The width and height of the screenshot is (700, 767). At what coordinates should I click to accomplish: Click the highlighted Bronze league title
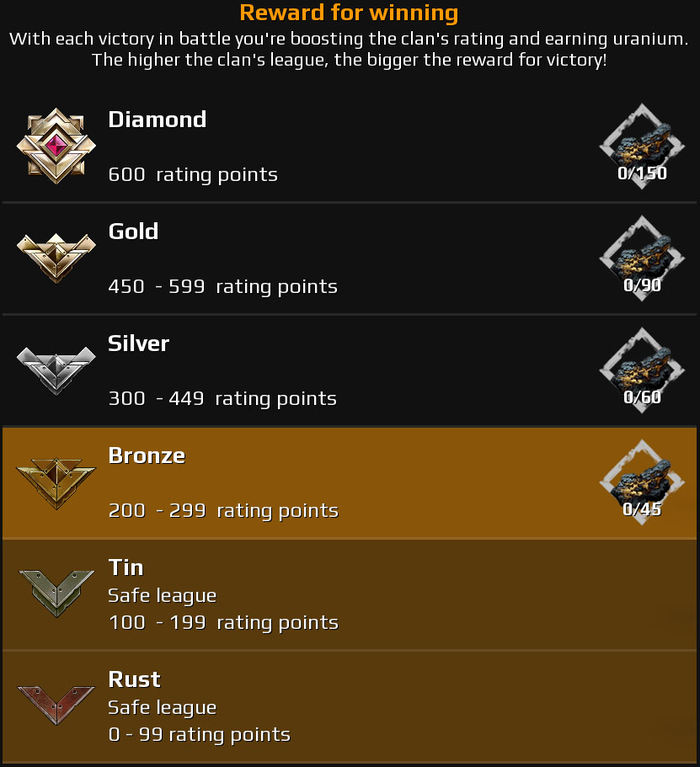[x=147, y=455]
